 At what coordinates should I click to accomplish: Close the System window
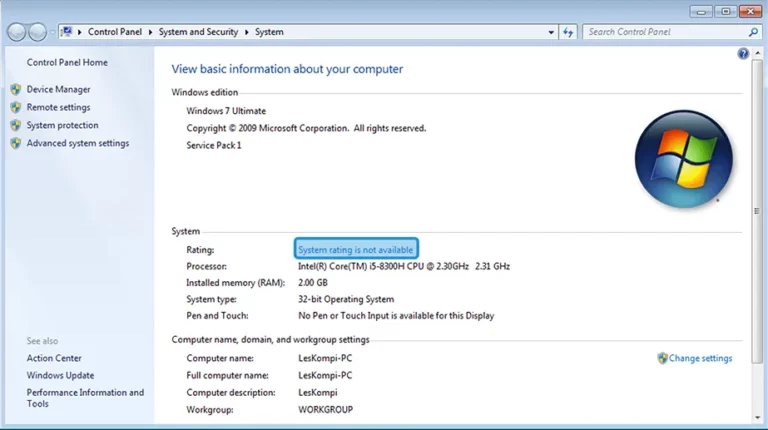(750, 11)
